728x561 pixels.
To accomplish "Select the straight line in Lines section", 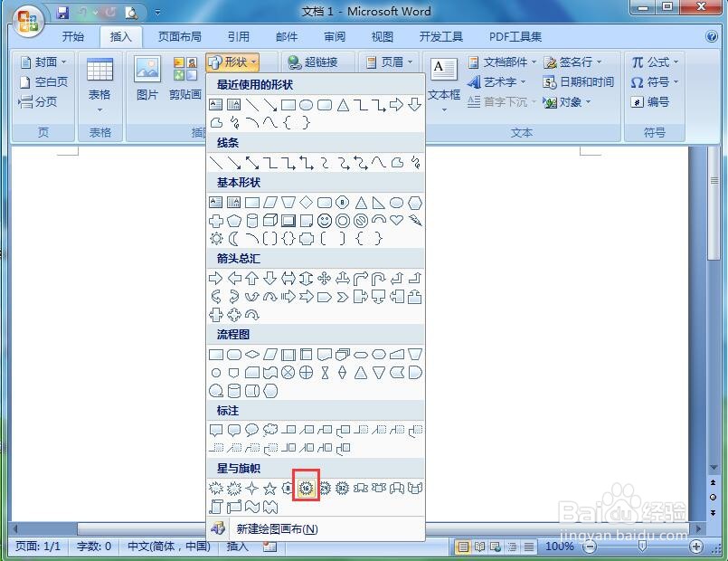I will 216,163.
